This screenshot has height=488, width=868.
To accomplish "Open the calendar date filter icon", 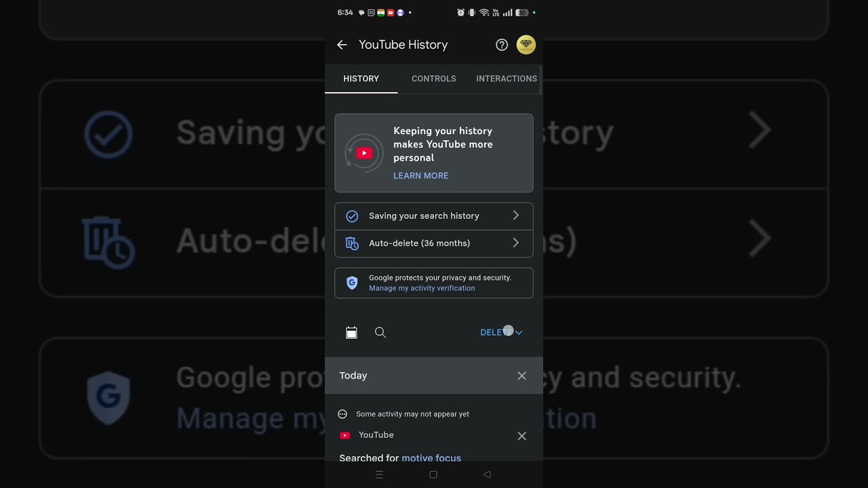I will pyautogui.click(x=351, y=332).
